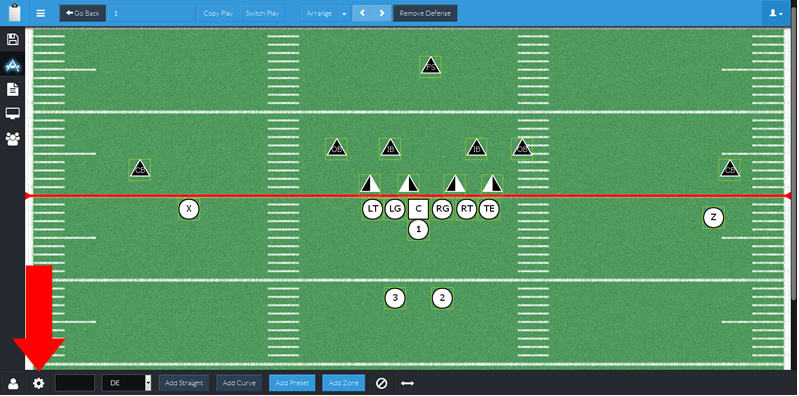Open the Arrange caret dropdown arrow
799x396 pixels.
pos(344,13)
